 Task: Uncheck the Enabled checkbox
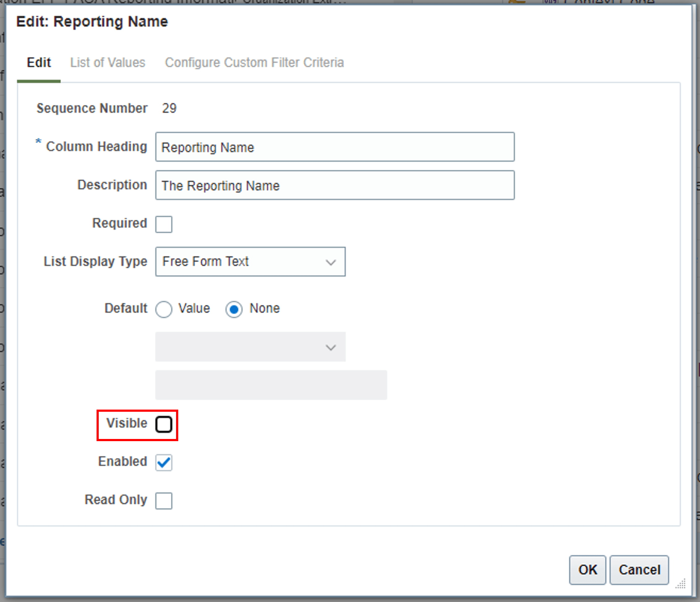click(x=164, y=462)
